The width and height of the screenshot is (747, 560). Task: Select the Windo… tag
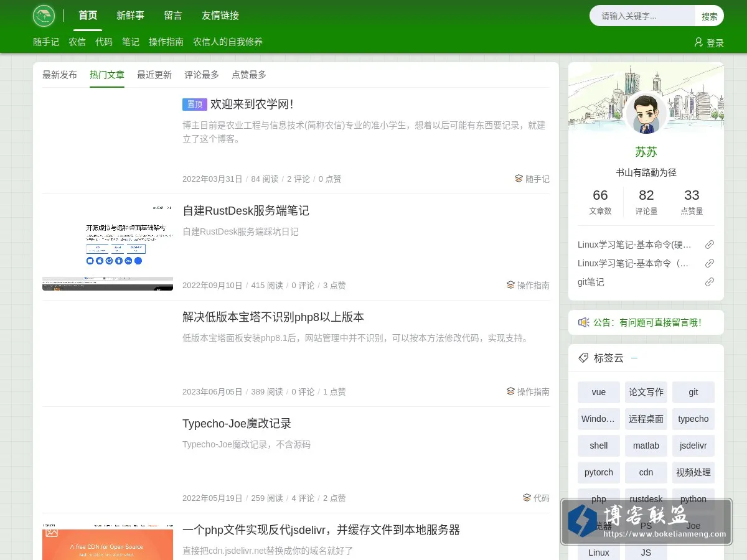tap(599, 419)
